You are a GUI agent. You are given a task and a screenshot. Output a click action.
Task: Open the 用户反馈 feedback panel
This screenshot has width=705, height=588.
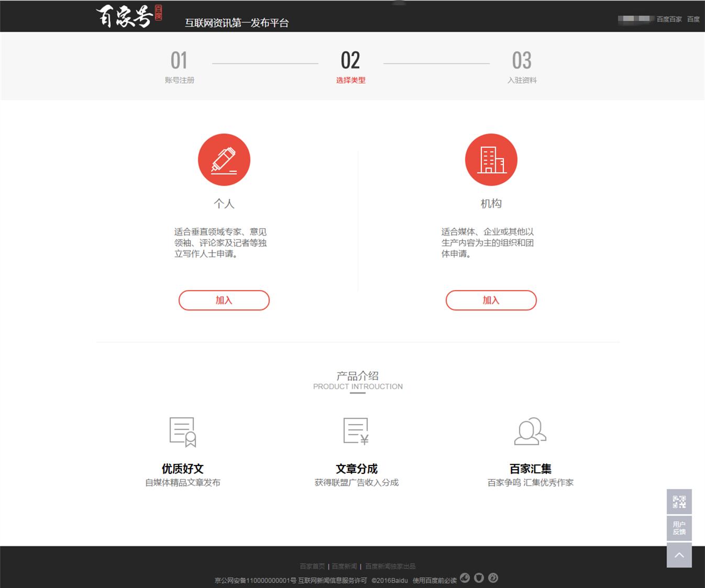coord(679,528)
